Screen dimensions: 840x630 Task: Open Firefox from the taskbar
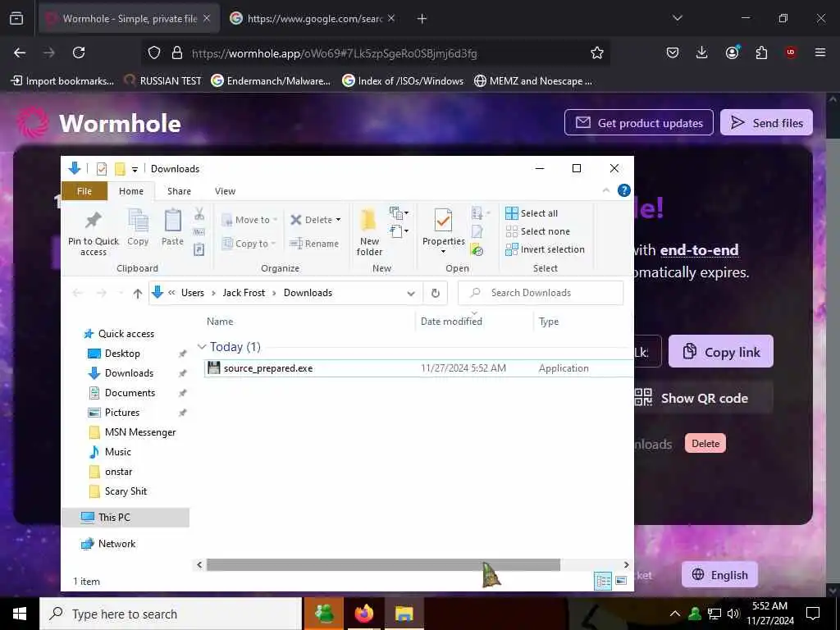pos(364,614)
